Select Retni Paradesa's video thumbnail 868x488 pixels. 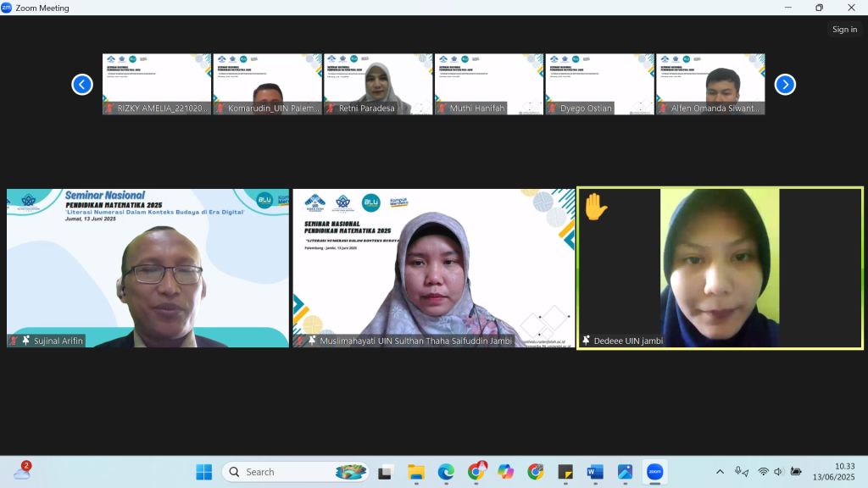(378, 83)
